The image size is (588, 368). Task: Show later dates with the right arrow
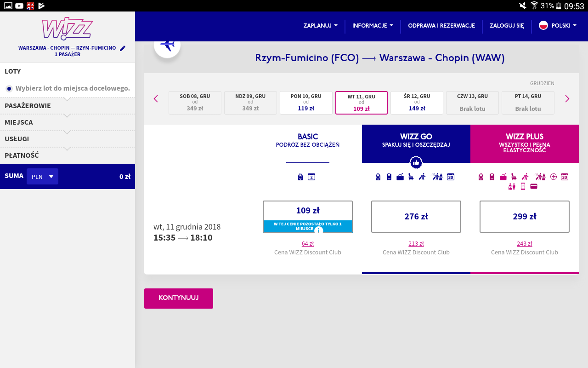tap(567, 98)
